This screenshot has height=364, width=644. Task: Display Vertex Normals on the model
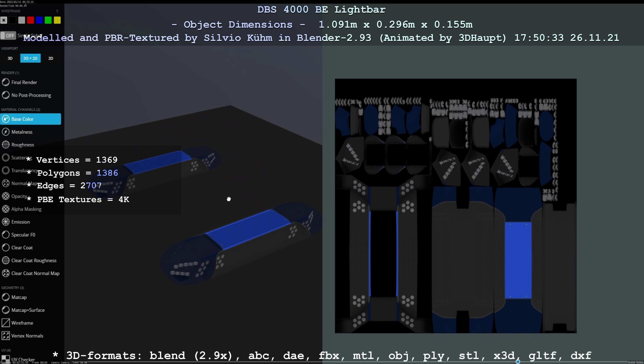click(22, 336)
